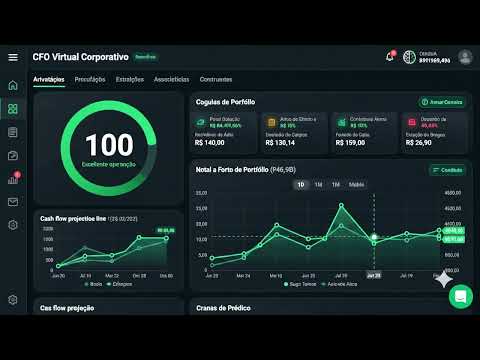Click the green status badge beside title
Screen dimensions: 480x360
145,57
